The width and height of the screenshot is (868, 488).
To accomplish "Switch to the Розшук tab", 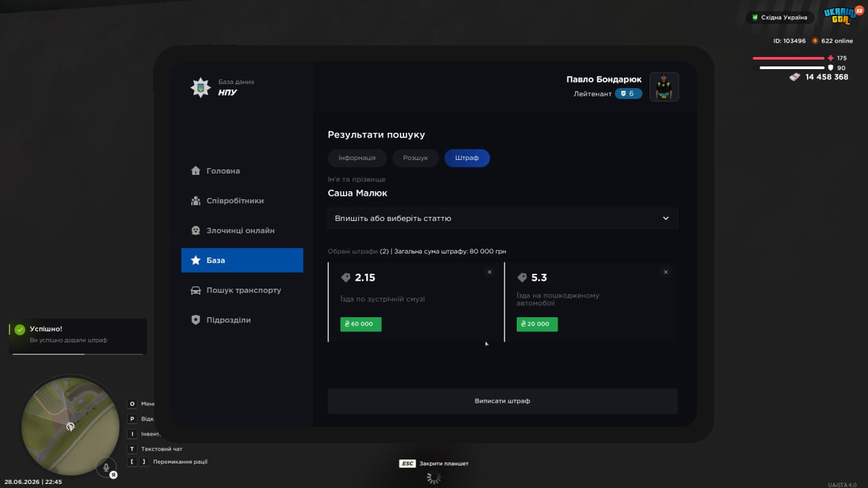I will (x=415, y=158).
